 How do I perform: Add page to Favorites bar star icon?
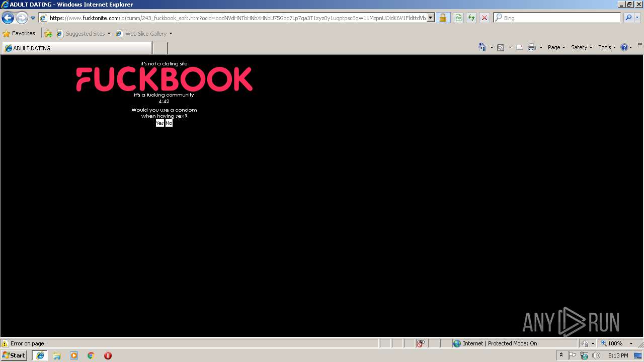click(x=48, y=34)
